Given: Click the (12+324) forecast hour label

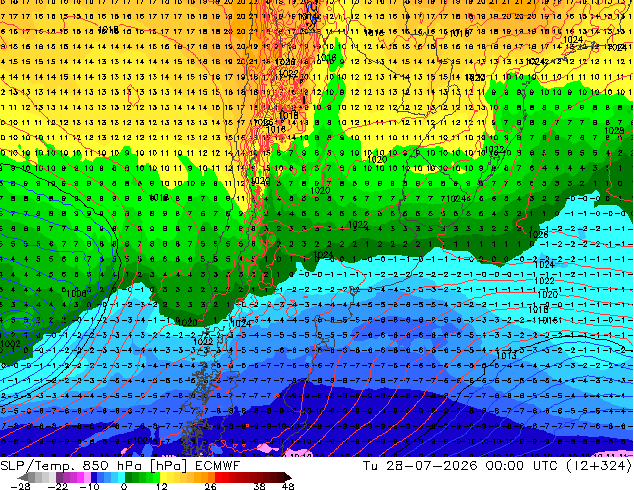Looking at the screenshot, I should (x=598, y=466).
